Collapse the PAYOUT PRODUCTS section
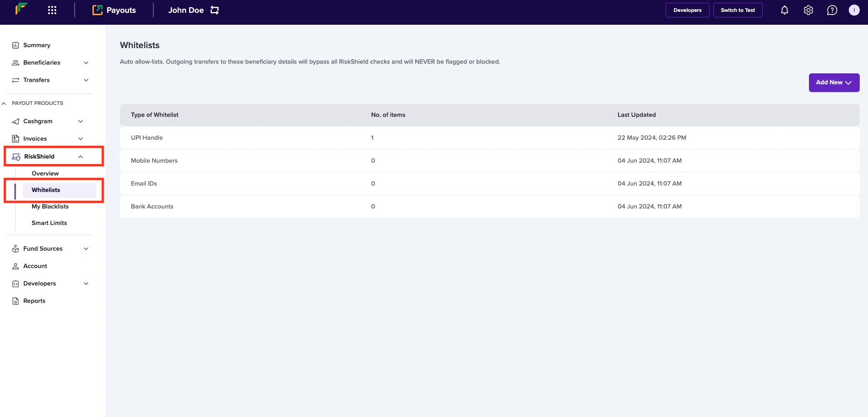This screenshot has width=868, height=417. tap(4, 104)
